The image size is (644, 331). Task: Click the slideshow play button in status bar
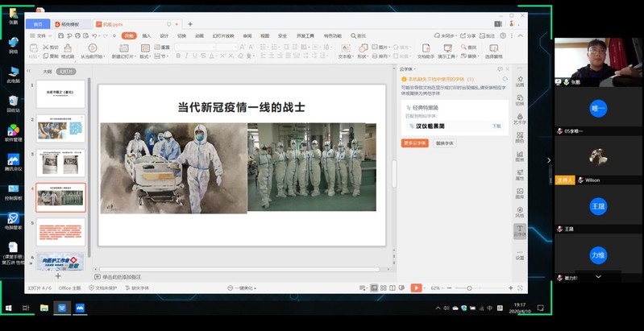click(416, 288)
